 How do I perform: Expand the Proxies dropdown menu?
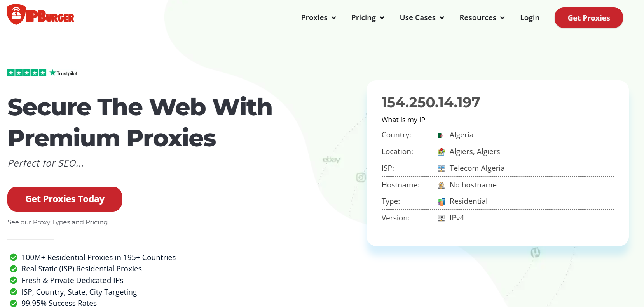[x=318, y=18]
